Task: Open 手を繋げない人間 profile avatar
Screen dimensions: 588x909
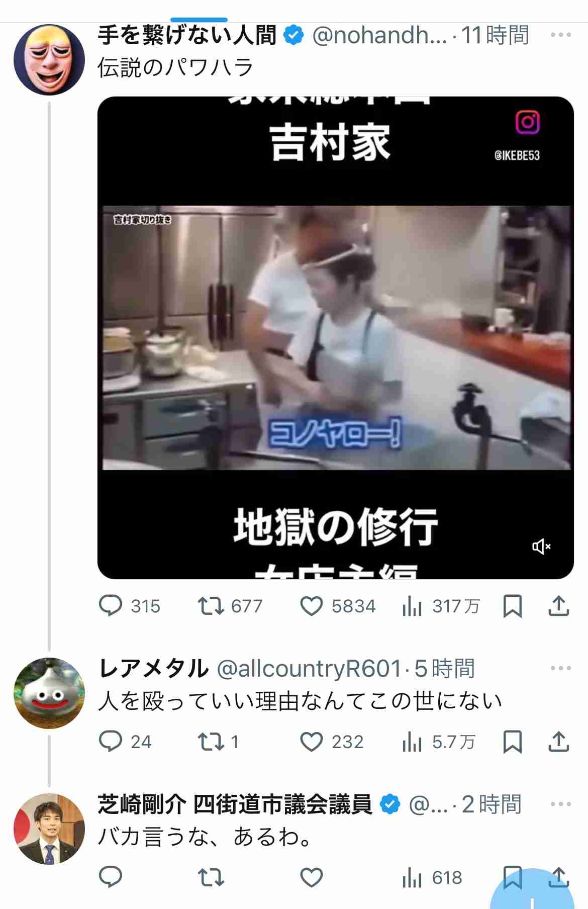Action: (49, 60)
